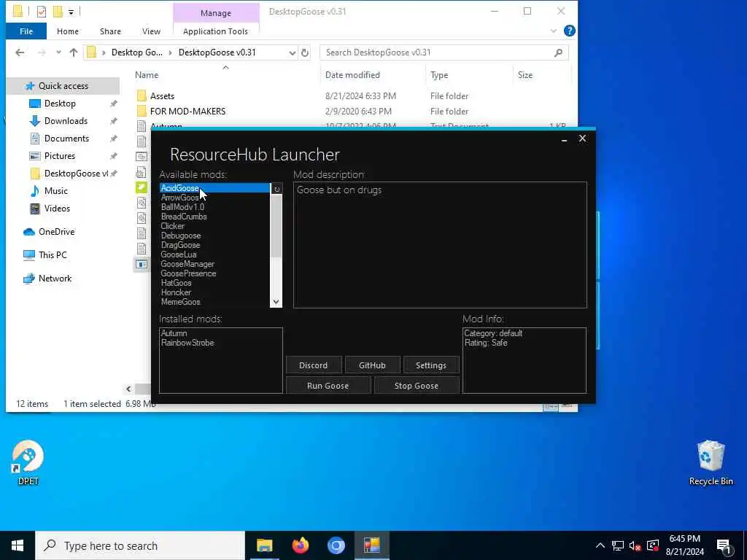
Task: Select the HatGoos mod
Action: (177, 283)
